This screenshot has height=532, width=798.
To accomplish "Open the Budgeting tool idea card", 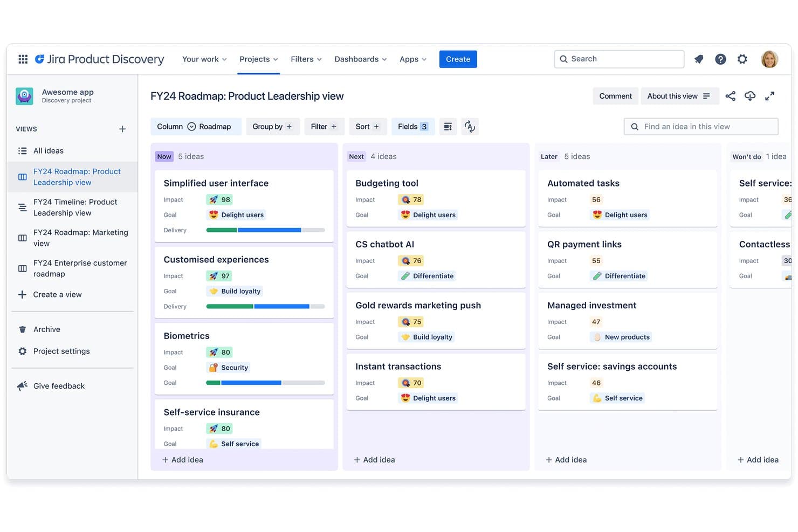I will [x=436, y=198].
